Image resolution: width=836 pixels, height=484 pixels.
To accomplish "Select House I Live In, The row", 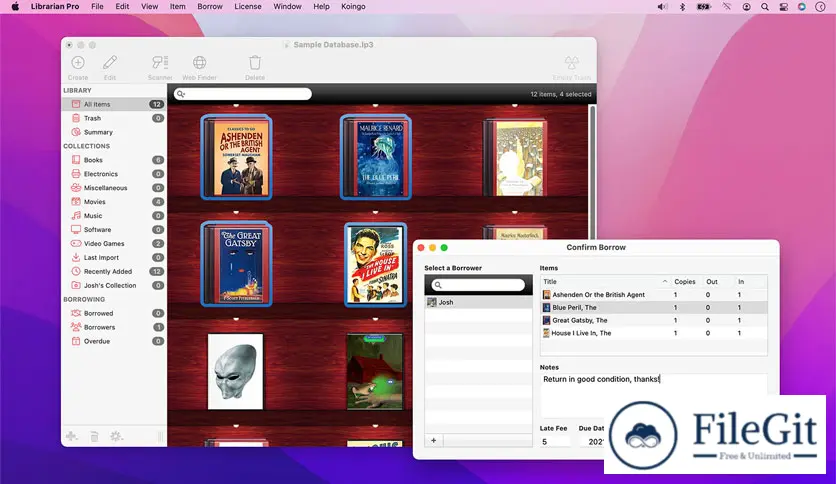I will tap(654, 333).
